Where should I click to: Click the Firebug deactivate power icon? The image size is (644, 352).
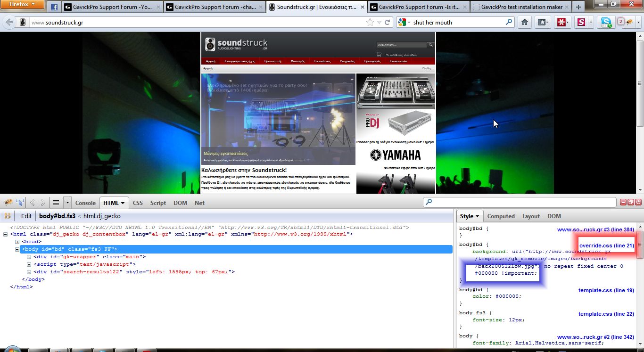point(638,202)
